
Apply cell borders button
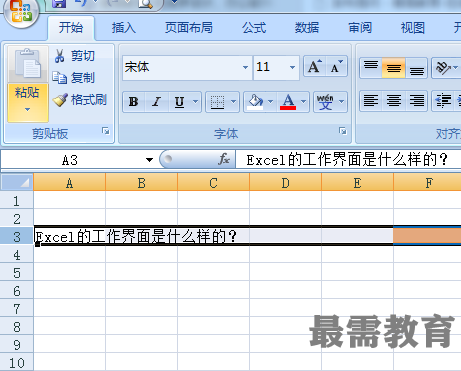click(x=217, y=102)
